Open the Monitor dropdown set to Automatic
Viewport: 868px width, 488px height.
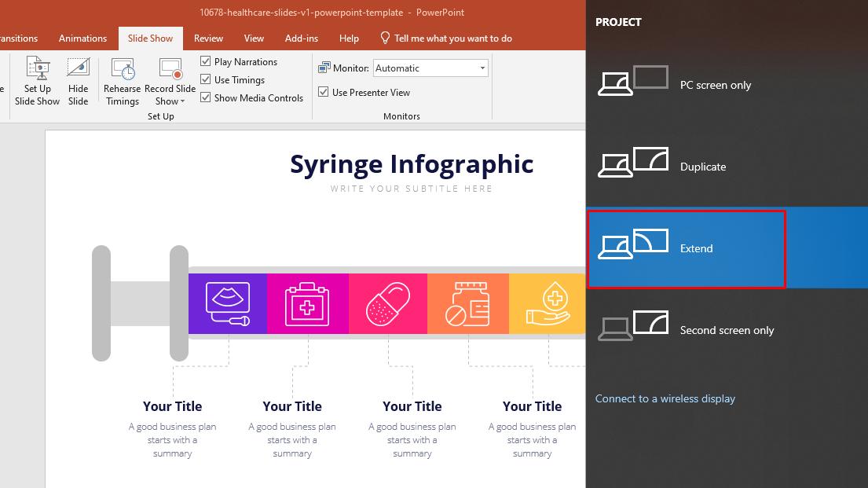pyautogui.click(x=430, y=68)
